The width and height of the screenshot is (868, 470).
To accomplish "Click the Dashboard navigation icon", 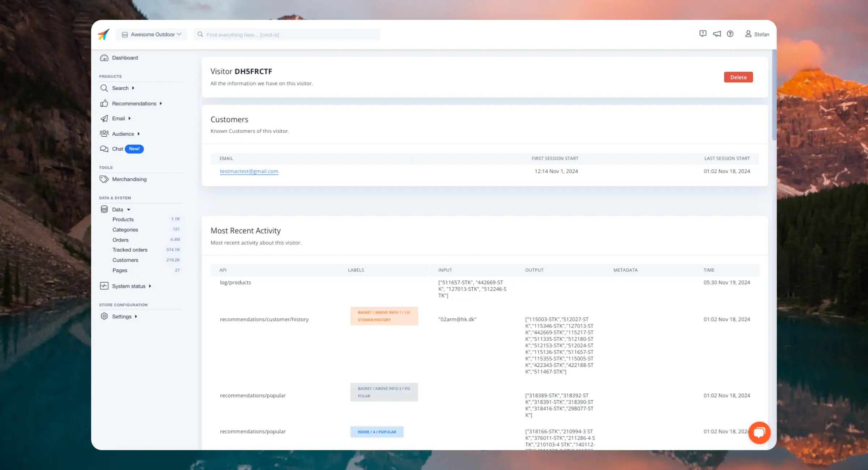I will click(x=104, y=57).
